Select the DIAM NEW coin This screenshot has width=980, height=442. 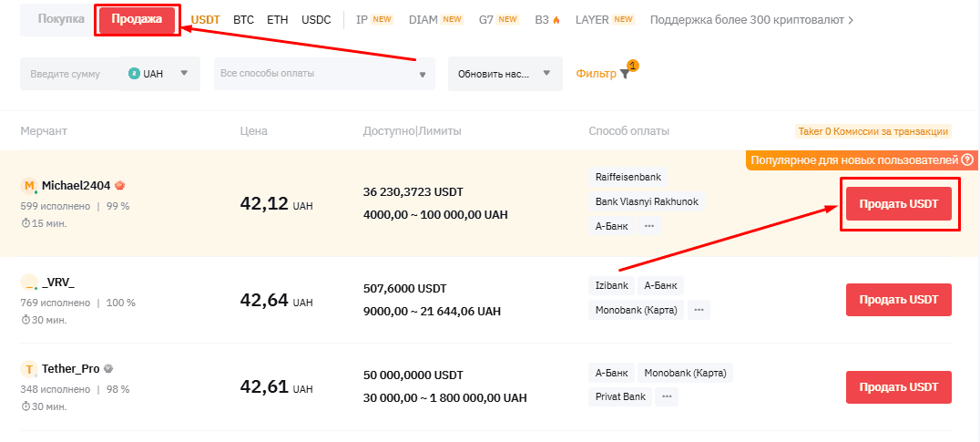coord(435,20)
